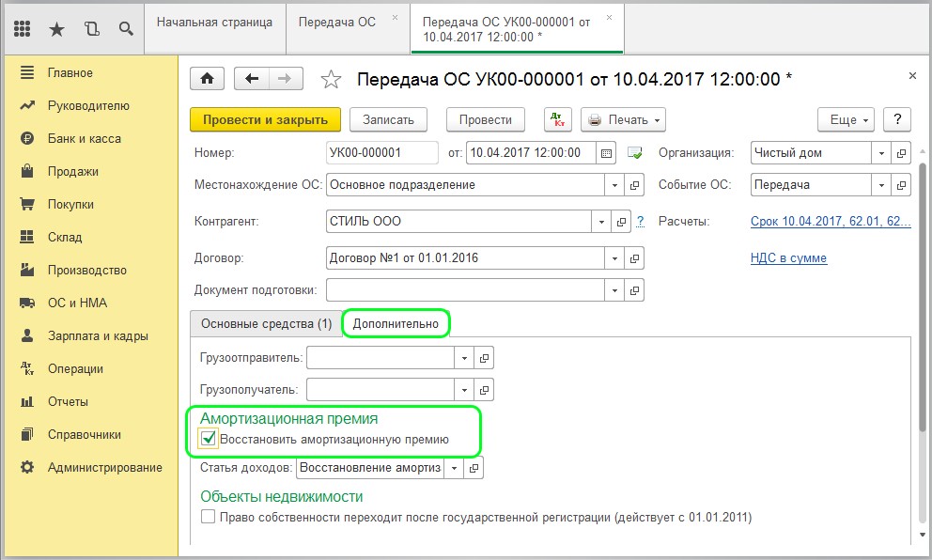Open the main menu grid icon
This screenshot has height=560, width=932.
23,28
